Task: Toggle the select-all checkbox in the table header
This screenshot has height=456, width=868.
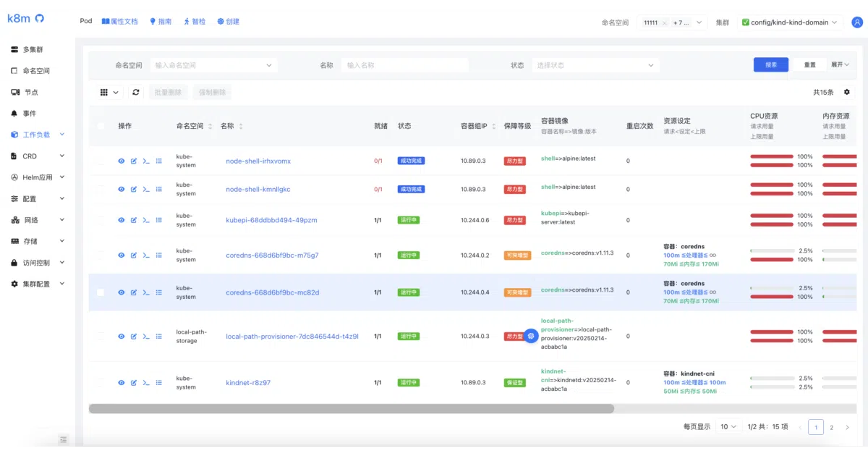Action: [101, 126]
